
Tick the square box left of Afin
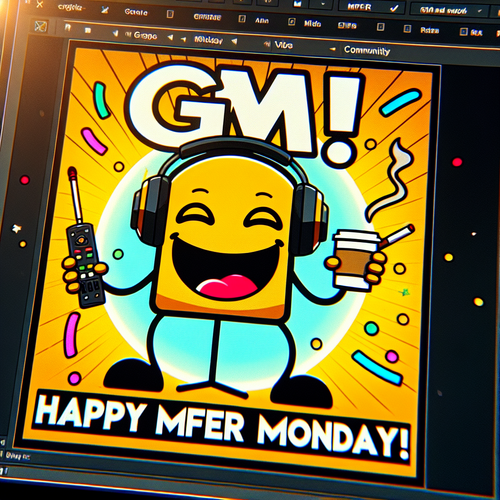click(242, 19)
